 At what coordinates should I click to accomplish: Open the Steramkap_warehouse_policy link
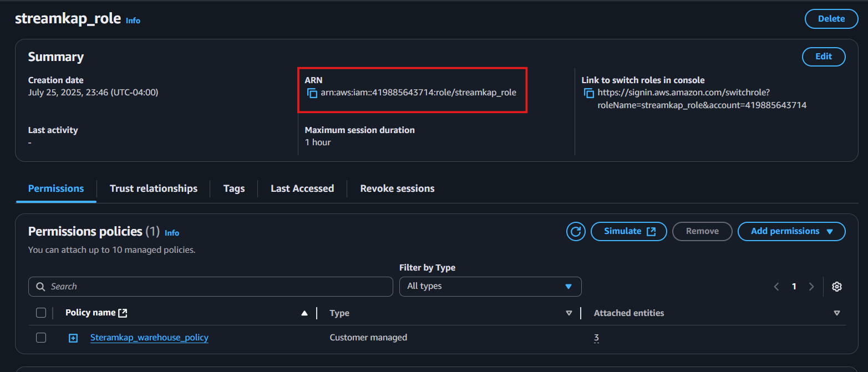(149, 337)
